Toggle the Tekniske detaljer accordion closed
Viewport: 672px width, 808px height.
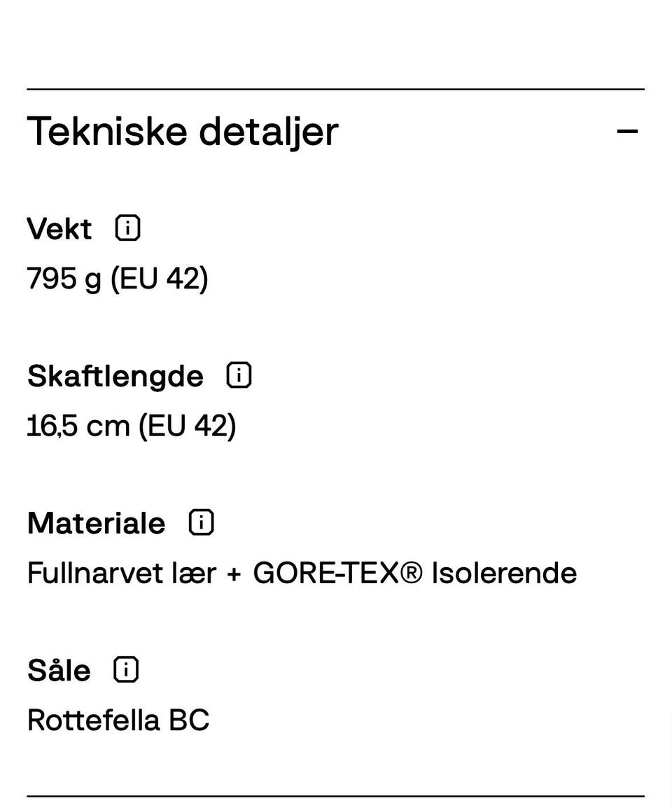click(x=628, y=130)
